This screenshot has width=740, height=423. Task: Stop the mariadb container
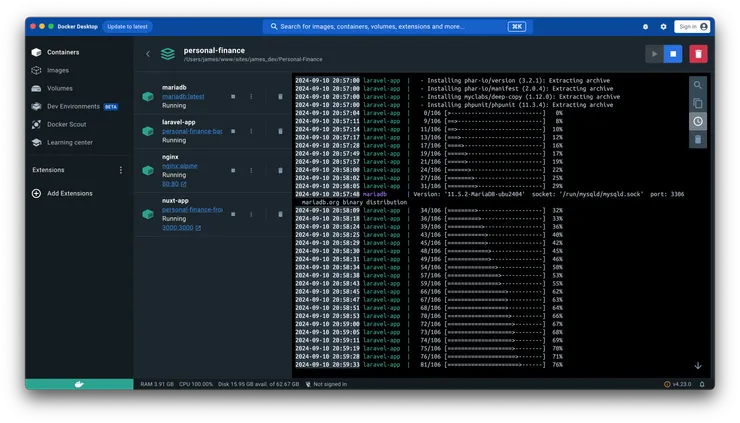click(x=233, y=96)
